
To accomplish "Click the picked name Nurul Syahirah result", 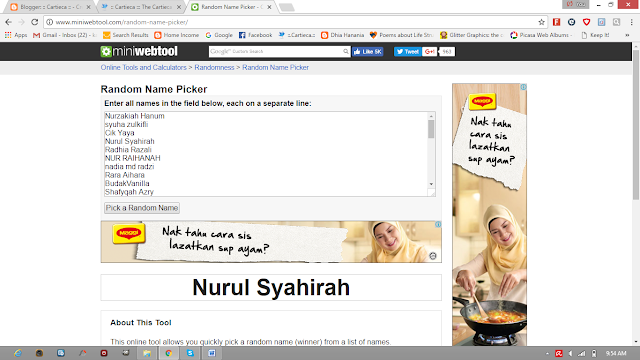I will [x=271, y=287].
